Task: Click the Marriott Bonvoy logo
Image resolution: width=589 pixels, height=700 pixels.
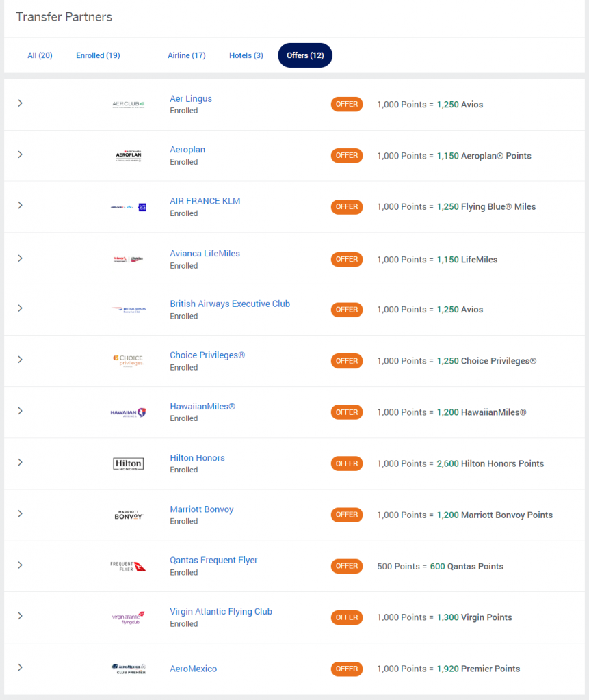Action: pos(129,515)
